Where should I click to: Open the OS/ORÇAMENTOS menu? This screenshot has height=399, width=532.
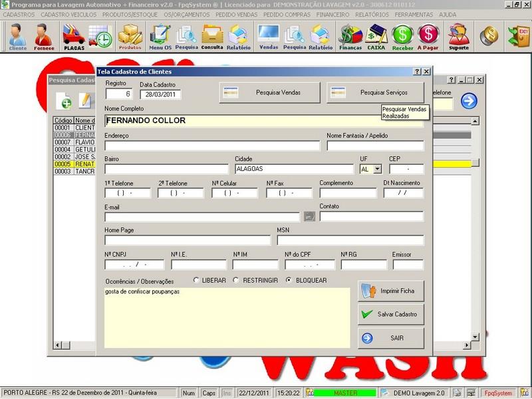pos(187,15)
